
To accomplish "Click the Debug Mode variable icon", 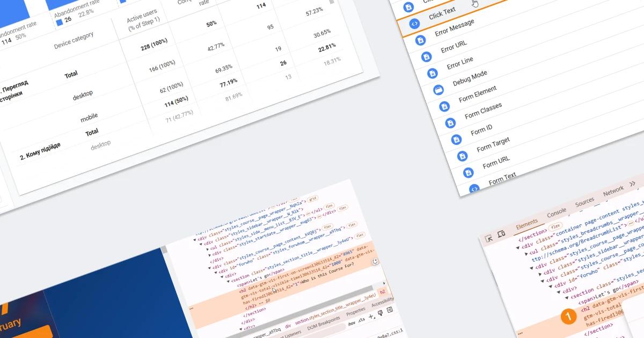I will click(x=438, y=90).
